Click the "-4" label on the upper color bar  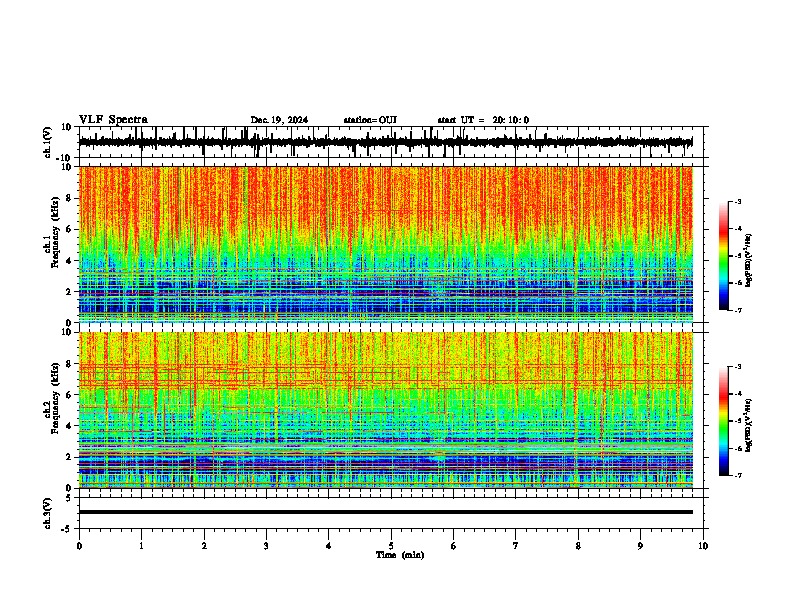click(737, 229)
